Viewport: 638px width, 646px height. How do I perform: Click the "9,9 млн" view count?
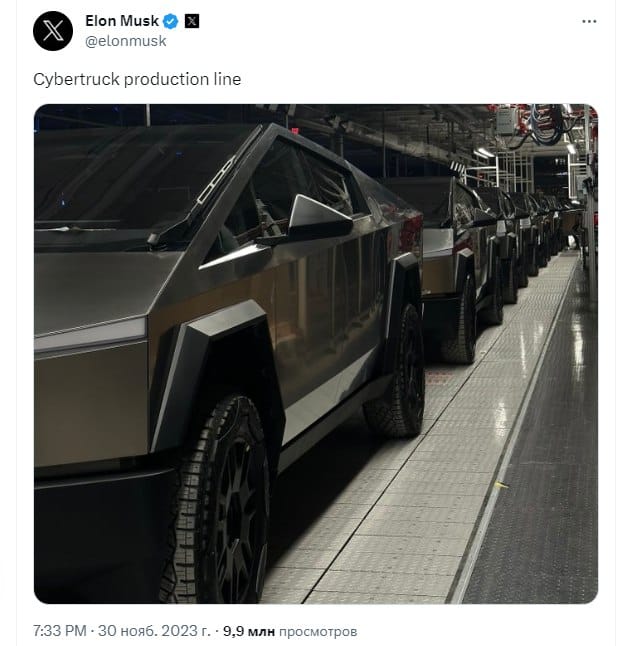[x=248, y=632]
